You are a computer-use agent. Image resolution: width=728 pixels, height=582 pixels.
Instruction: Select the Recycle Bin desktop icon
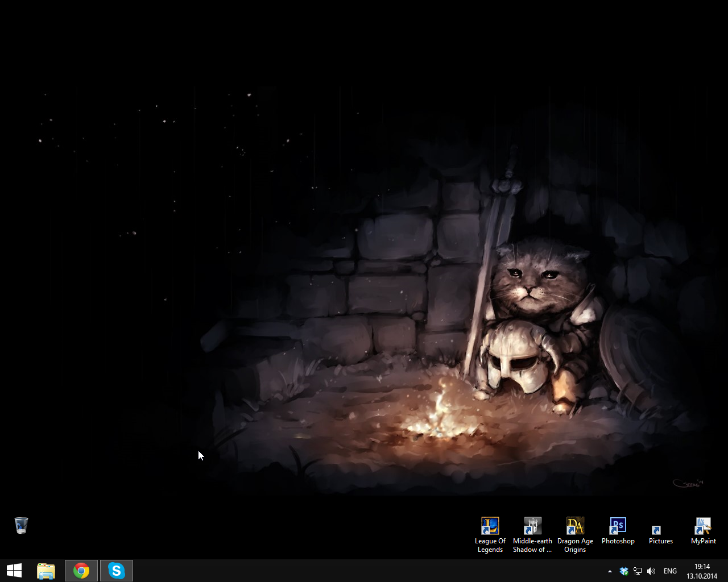(21, 525)
